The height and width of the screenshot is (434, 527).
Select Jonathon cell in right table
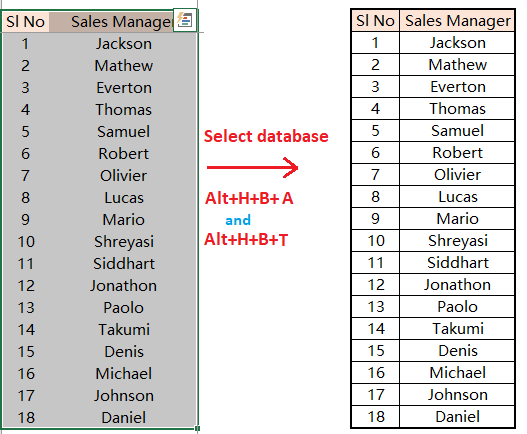[457, 285]
